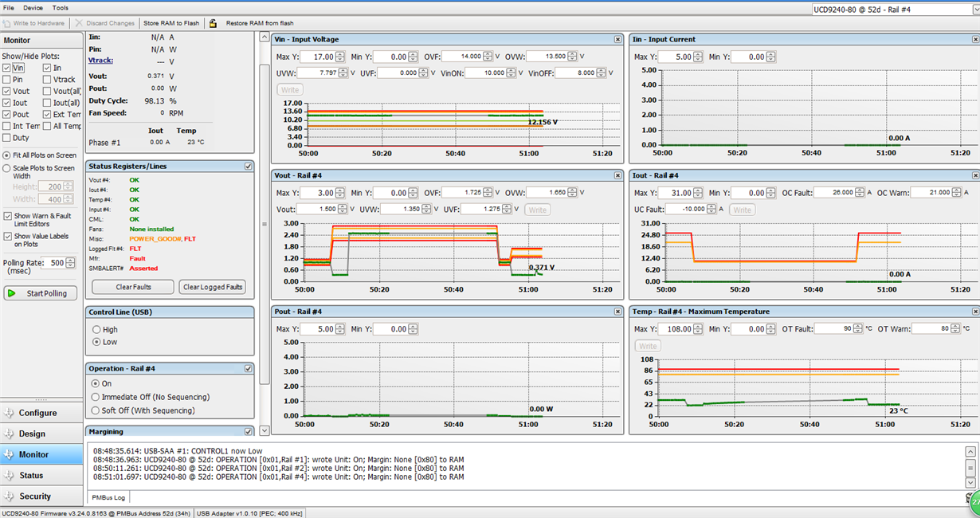Click the VinON value stepper

tap(512, 73)
